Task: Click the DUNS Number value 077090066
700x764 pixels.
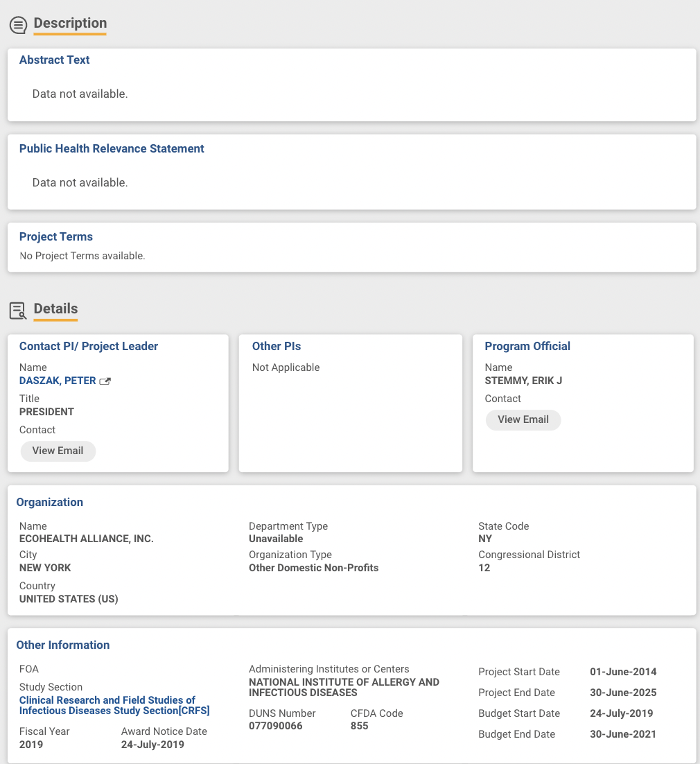Action: pos(276,726)
